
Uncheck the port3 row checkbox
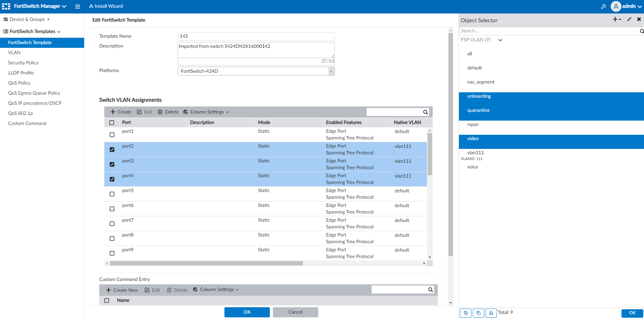112,164
